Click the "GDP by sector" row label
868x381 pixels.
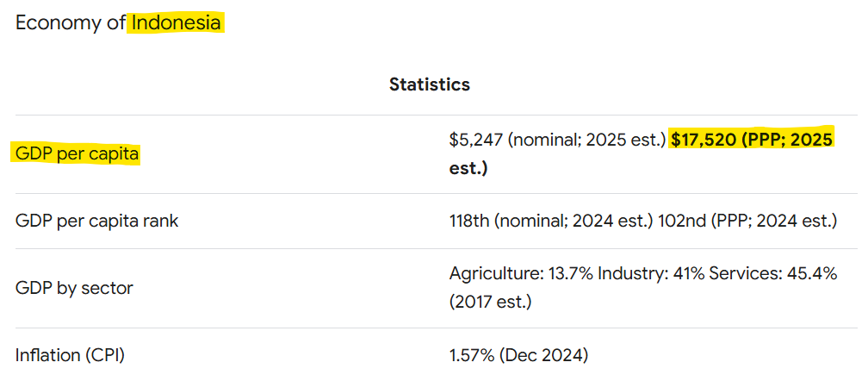pos(74,288)
